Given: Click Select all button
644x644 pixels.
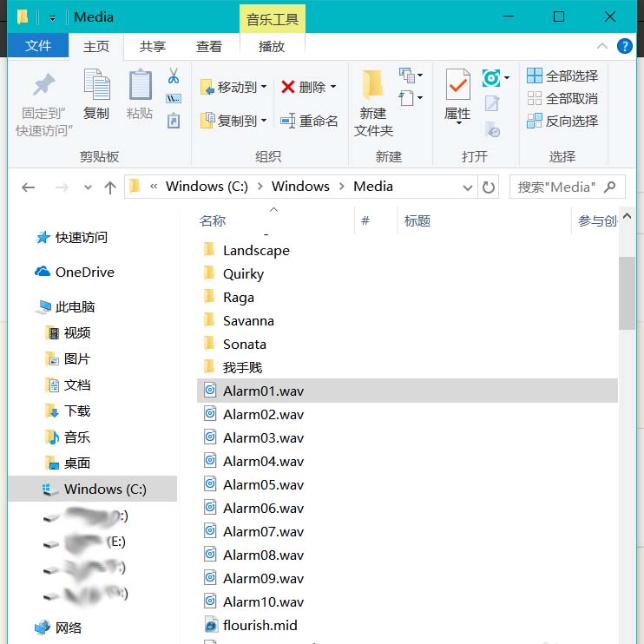Looking at the screenshot, I should point(562,76).
